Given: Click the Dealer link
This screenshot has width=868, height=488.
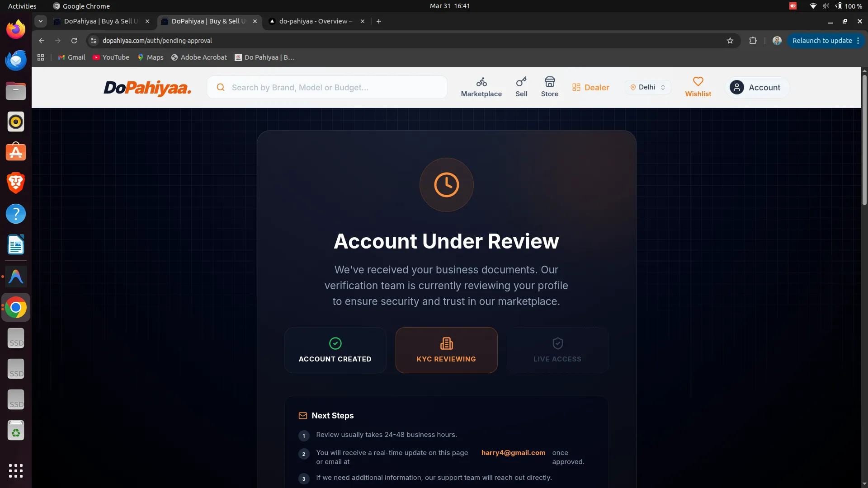Looking at the screenshot, I should [x=590, y=87].
